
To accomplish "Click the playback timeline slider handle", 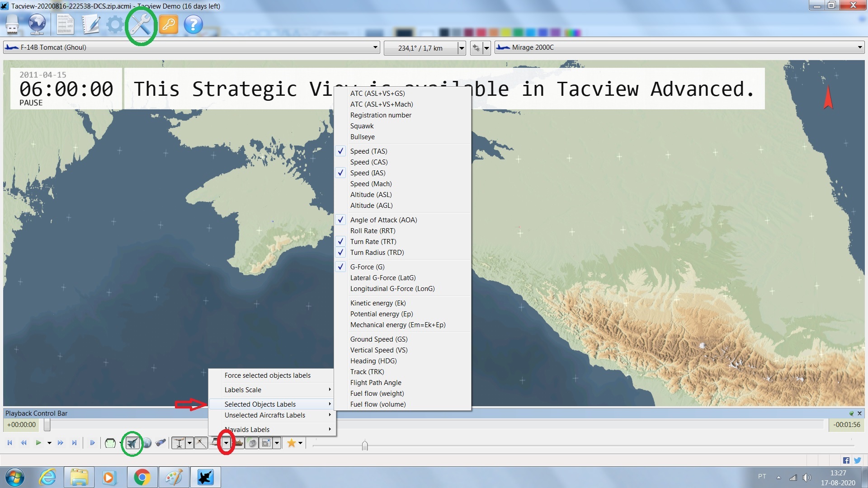I will [47, 425].
